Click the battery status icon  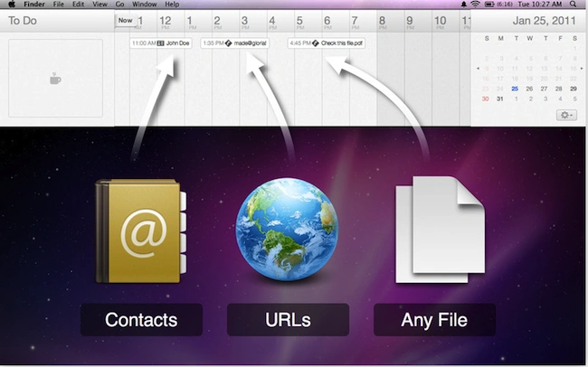(489, 5)
